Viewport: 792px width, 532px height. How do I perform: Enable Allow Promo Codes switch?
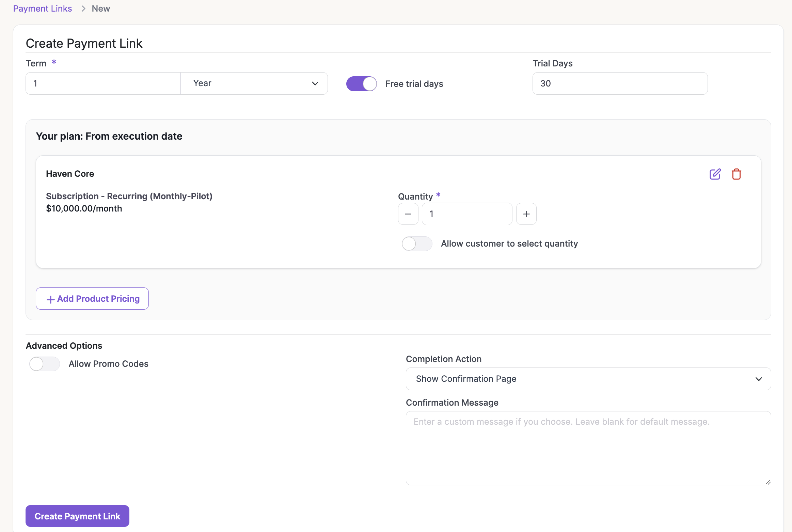click(45, 364)
